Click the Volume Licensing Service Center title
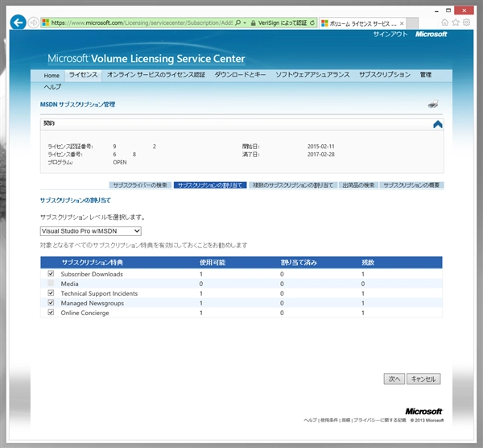Screen dimensions: 483x448 [x=147, y=59]
